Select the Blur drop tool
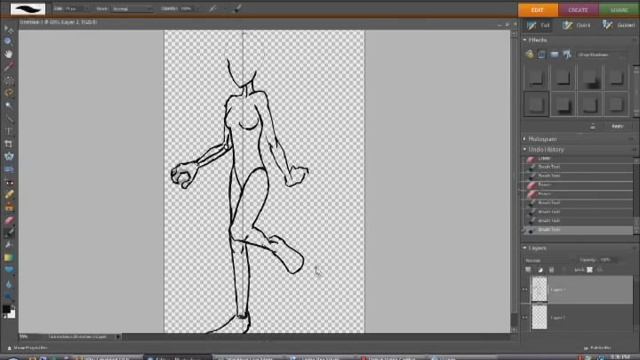 coord(8,284)
